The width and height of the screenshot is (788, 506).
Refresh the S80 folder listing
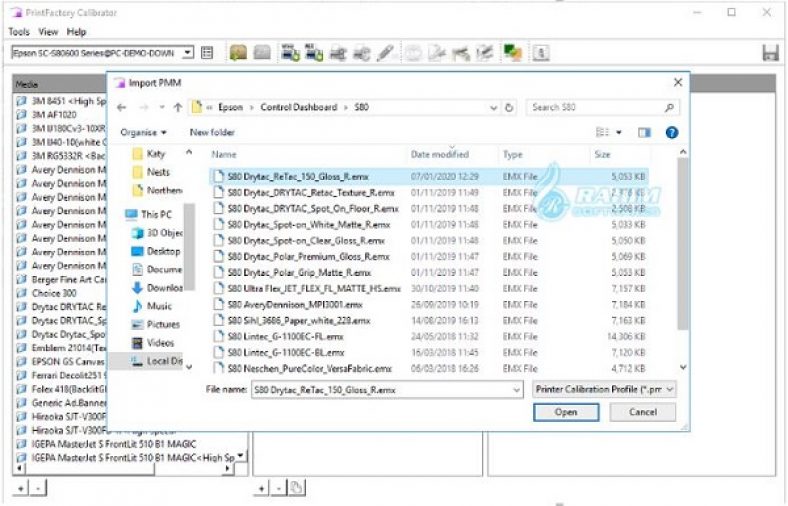pos(509,108)
